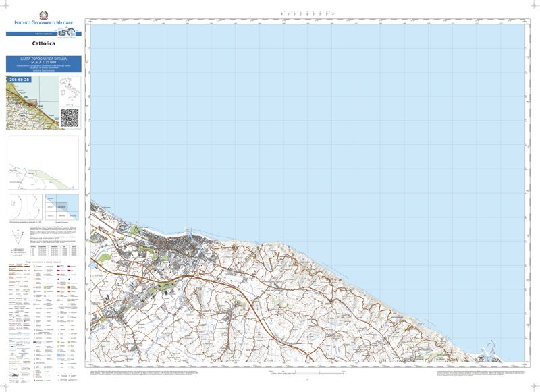
Task: Click the regional overview map thumbnail
Action: 31,103
